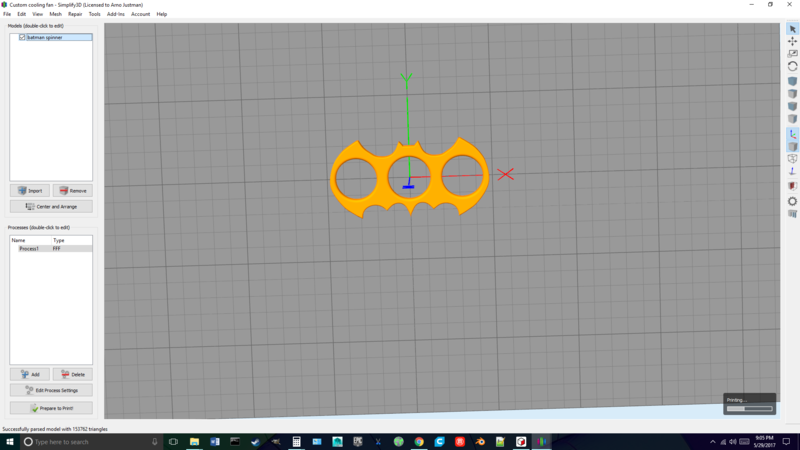The height and width of the screenshot is (450, 800).
Task: Click the Import model button
Action: pyautogui.click(x=30, y=190)
